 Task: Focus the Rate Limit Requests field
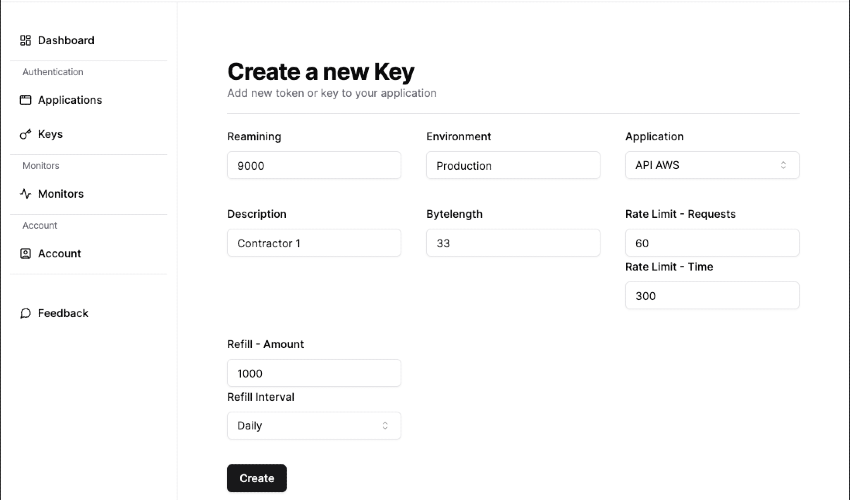tap(712, 243)
